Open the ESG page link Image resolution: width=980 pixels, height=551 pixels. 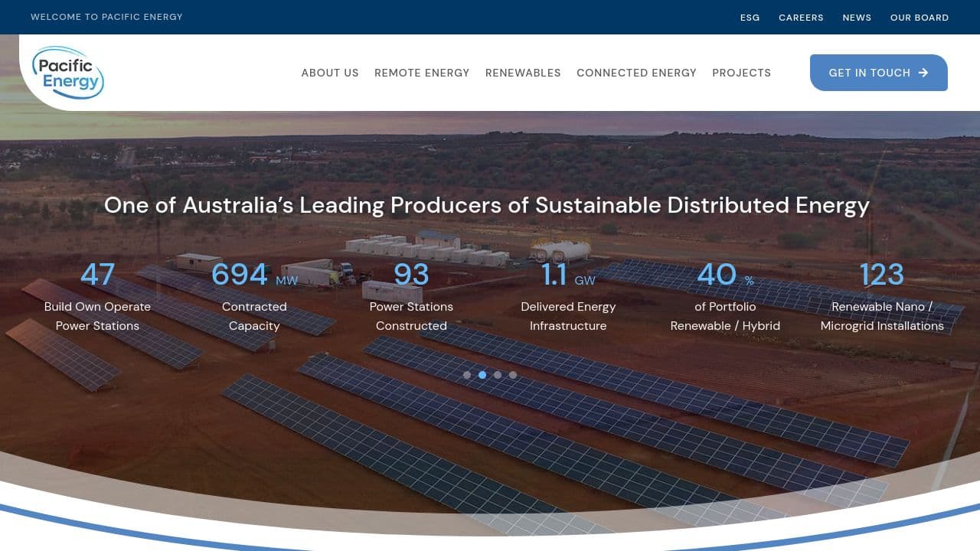point(750,17)
